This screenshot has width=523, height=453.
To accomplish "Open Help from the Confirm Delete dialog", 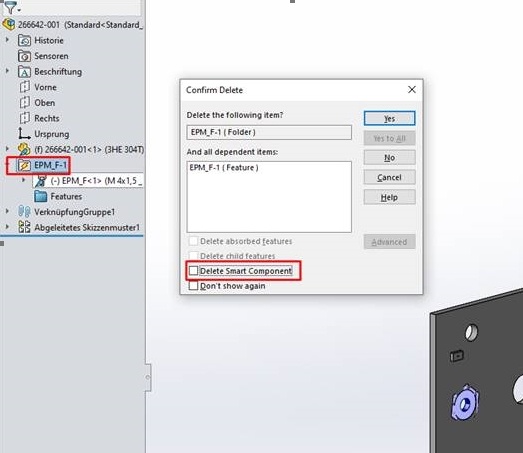I will pyautogui.click(x=389, y=197).
